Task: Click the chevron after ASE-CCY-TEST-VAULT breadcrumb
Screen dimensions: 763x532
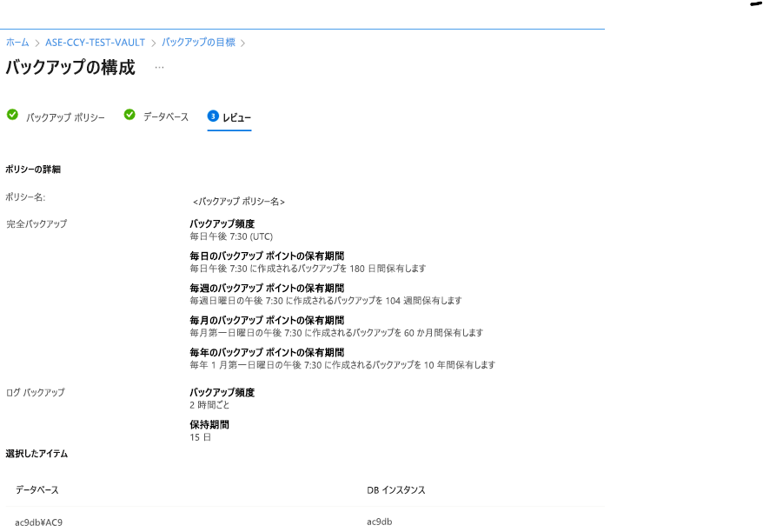Action: pos(153,43)
